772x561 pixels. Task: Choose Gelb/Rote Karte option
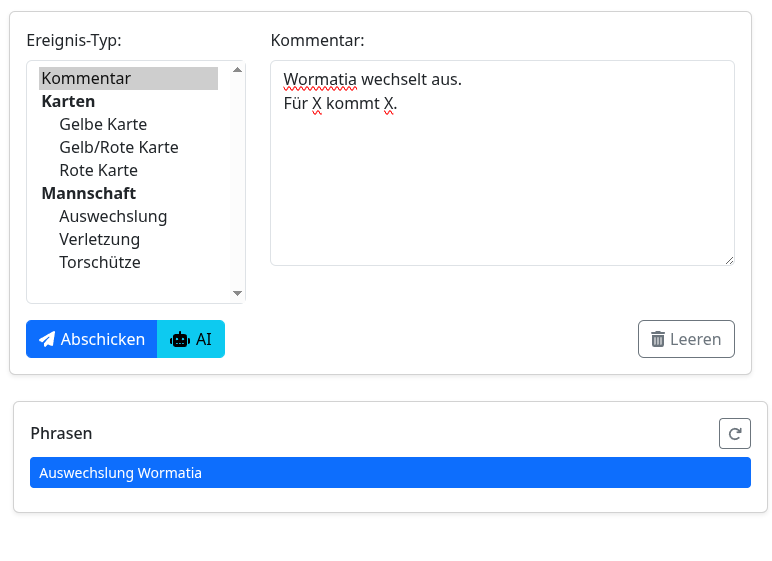[119, 147]
